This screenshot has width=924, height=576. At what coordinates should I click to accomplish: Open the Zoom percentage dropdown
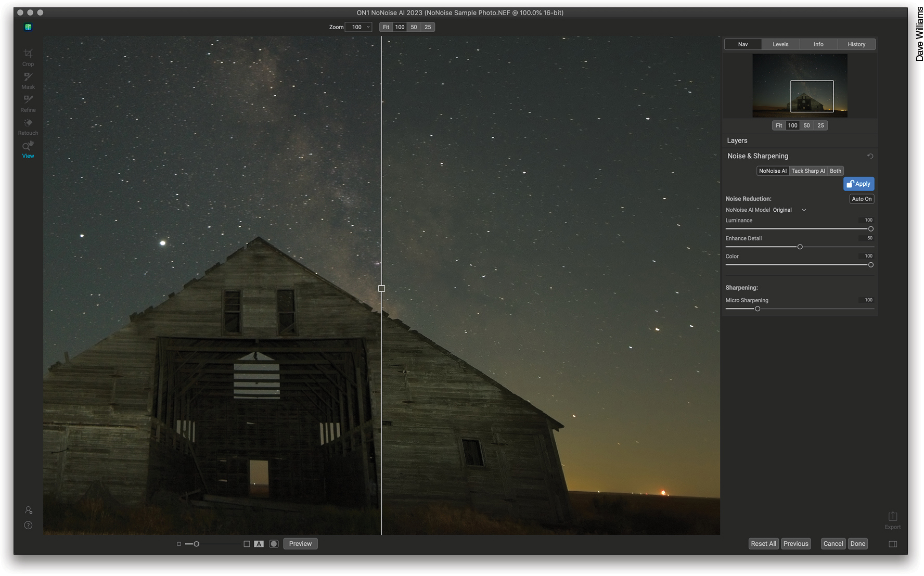pos(358,27)
